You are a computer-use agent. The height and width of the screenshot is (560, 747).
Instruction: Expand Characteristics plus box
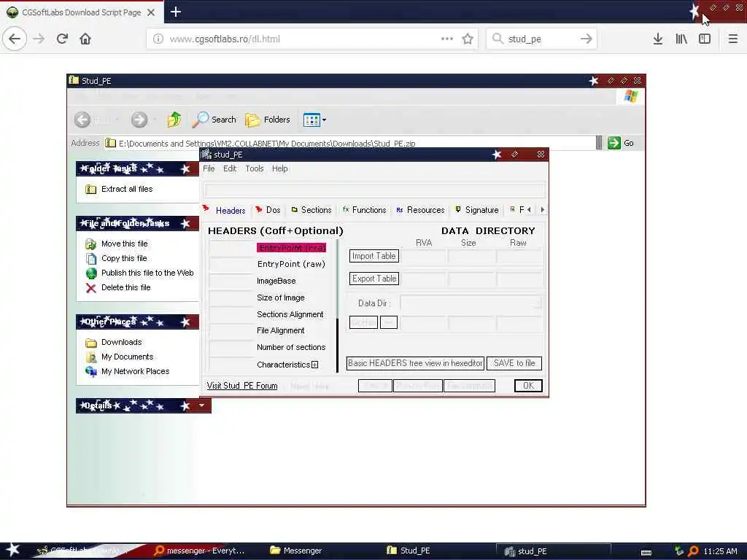[x=315, y=365]
